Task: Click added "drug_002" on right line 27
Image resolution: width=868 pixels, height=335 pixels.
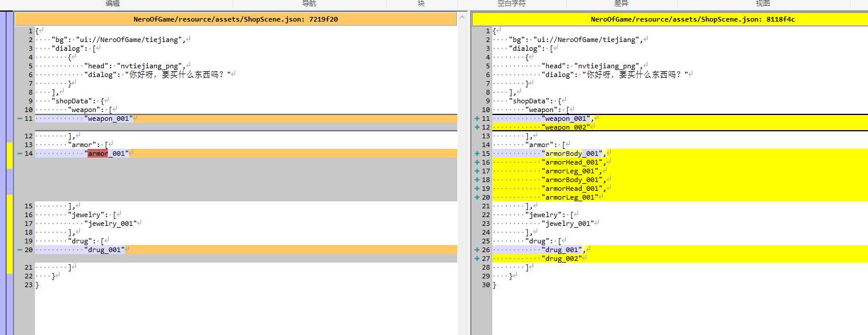Action: click(x=680, y=259)
